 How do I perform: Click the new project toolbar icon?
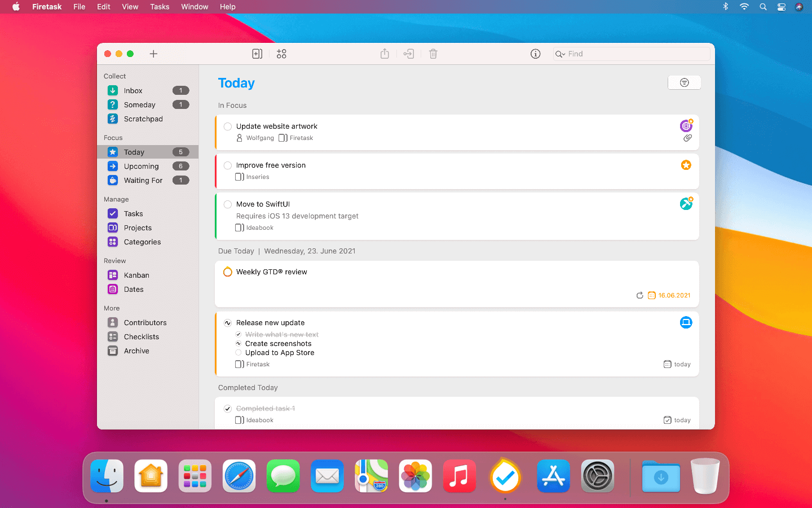257,54
